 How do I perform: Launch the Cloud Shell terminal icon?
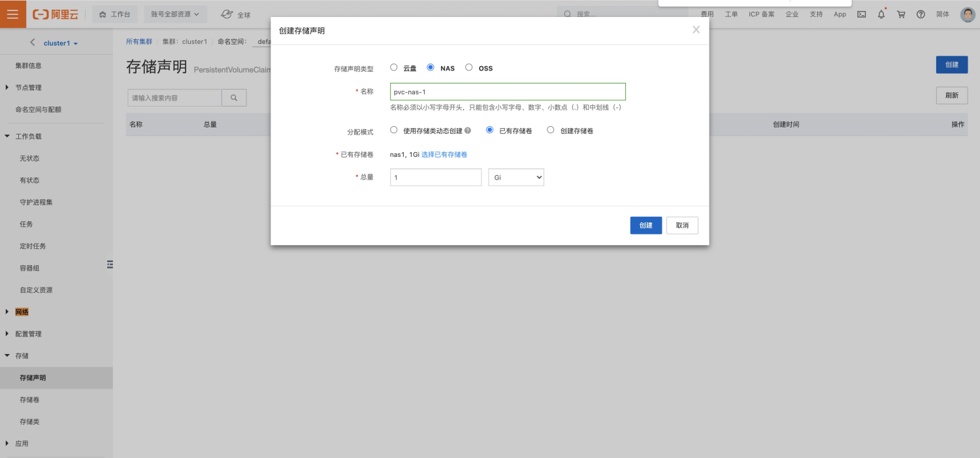(x=862, y=14)
